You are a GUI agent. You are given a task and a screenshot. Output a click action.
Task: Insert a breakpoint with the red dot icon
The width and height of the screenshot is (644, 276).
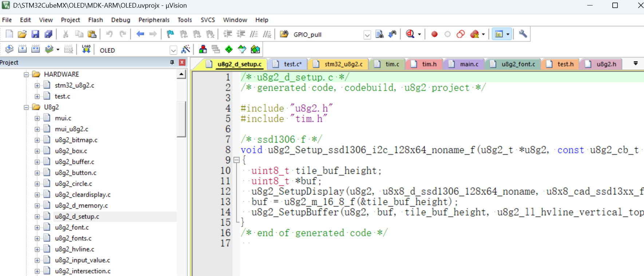pos(434,34)
